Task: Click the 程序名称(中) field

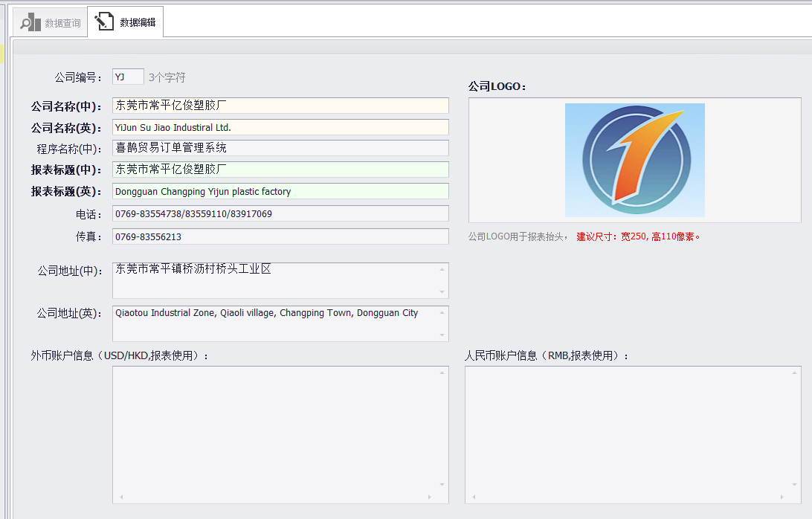Action: [280, 148]
